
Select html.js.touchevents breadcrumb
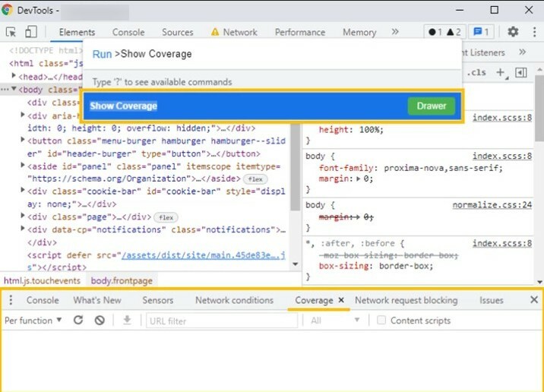point(42,280)
